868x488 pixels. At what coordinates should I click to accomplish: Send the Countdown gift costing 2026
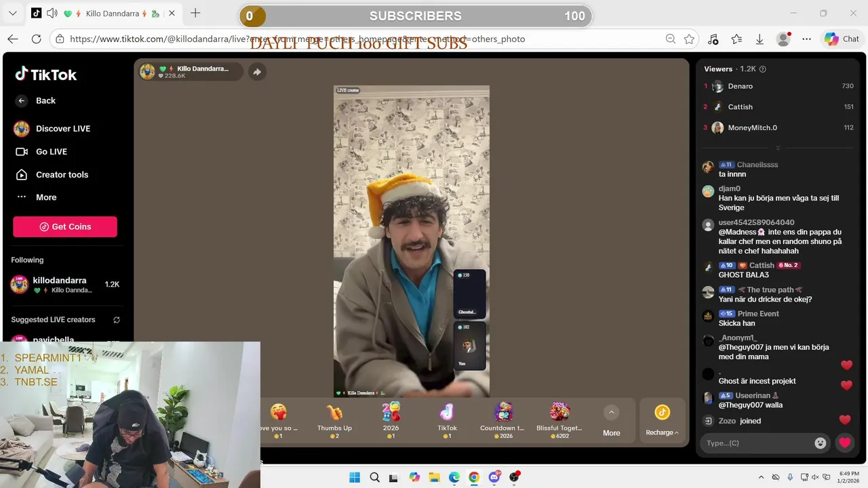(502, 420)
